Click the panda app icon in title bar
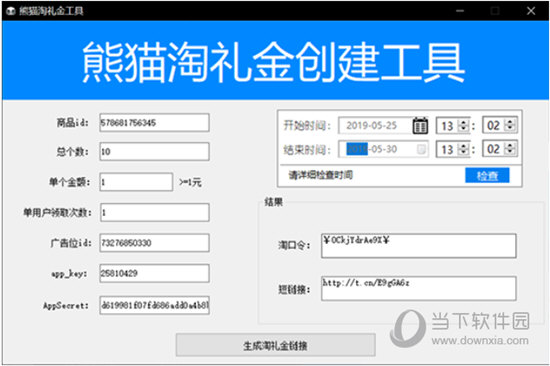 pyautogui.click(x=11, y=11)
